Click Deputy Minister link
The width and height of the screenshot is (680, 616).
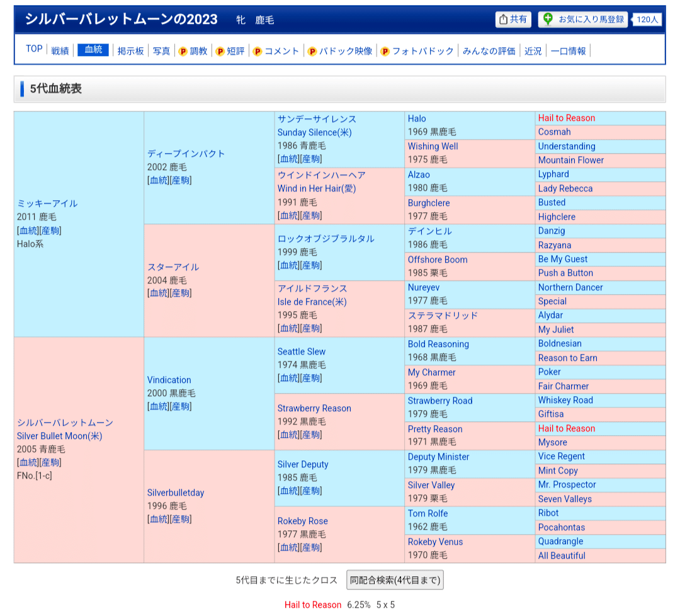coord(438,457)
